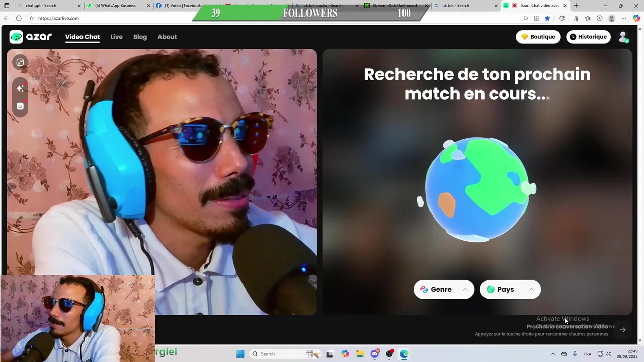The image size is (644, 362).
Task: Click the site info icon in address bar
Action: [x=32, y=18]
